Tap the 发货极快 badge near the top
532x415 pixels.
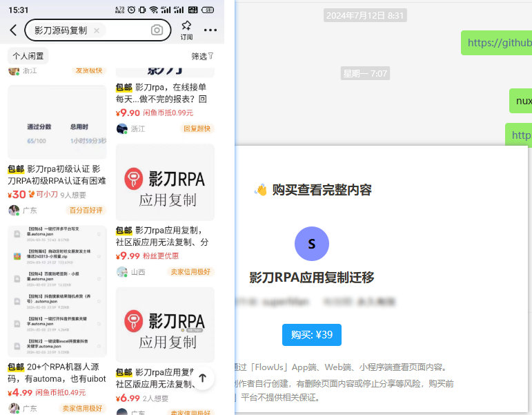coord(89,70)
